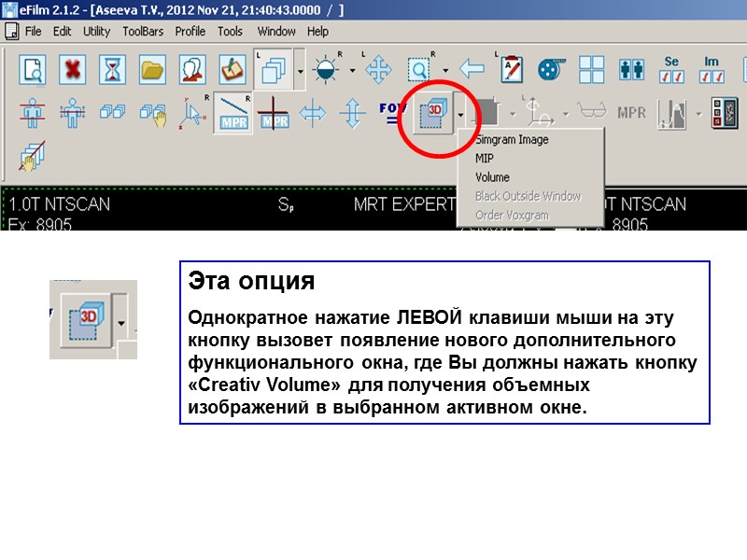Image resolution: width=747 pixels, height=560 pixels.
Task: Click the film reel cine icon
Action: [551, 70]
